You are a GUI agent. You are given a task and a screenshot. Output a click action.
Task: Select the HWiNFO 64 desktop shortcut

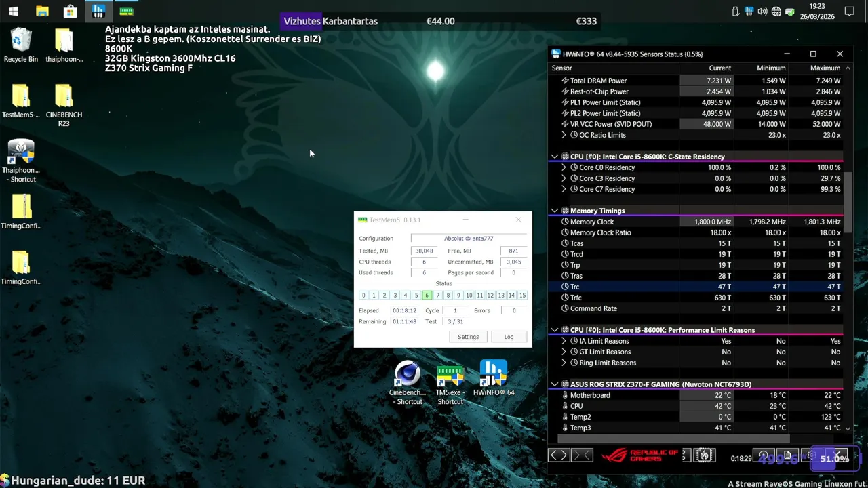(494, 378)
